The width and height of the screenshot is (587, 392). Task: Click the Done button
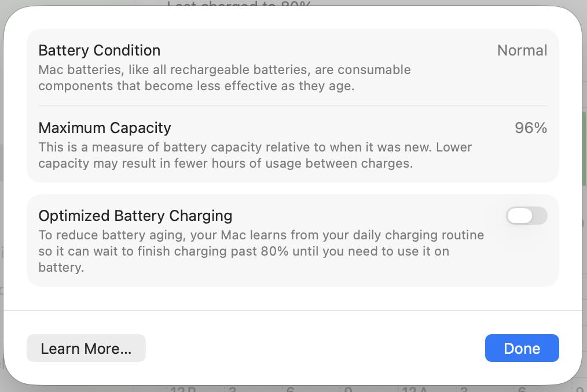coord(522,348)
